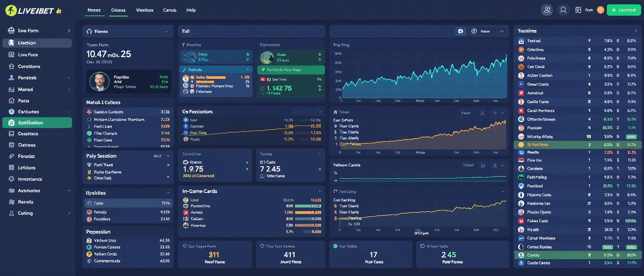The height and width of the screenshot is (276, 644).
Task: Click the home icon in Flaves header
Action: pos(89,31)
